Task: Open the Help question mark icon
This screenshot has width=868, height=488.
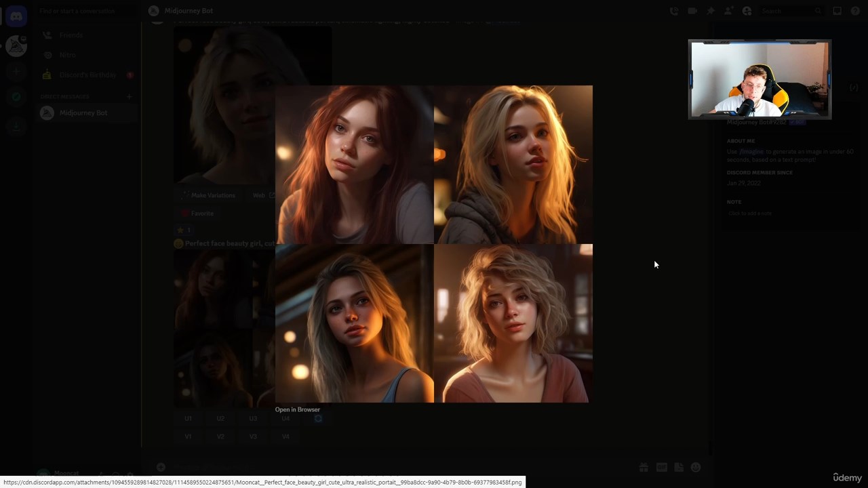Action: [856, 11]
